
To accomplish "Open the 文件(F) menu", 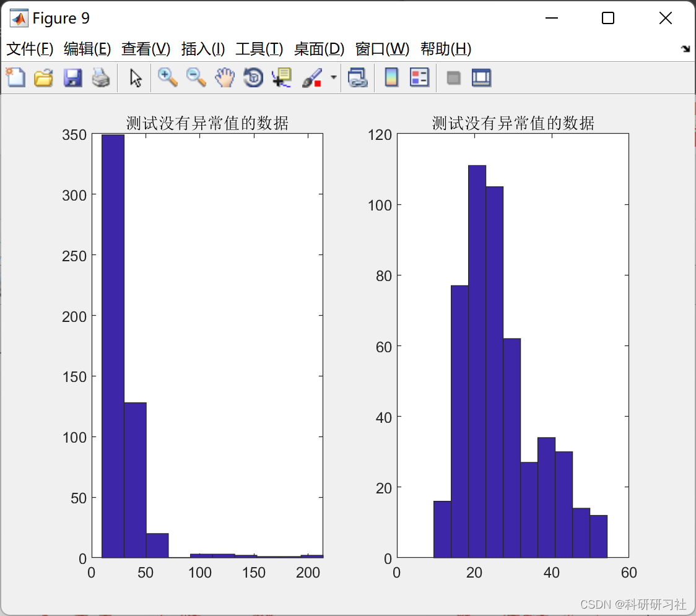I will (30, 49).
